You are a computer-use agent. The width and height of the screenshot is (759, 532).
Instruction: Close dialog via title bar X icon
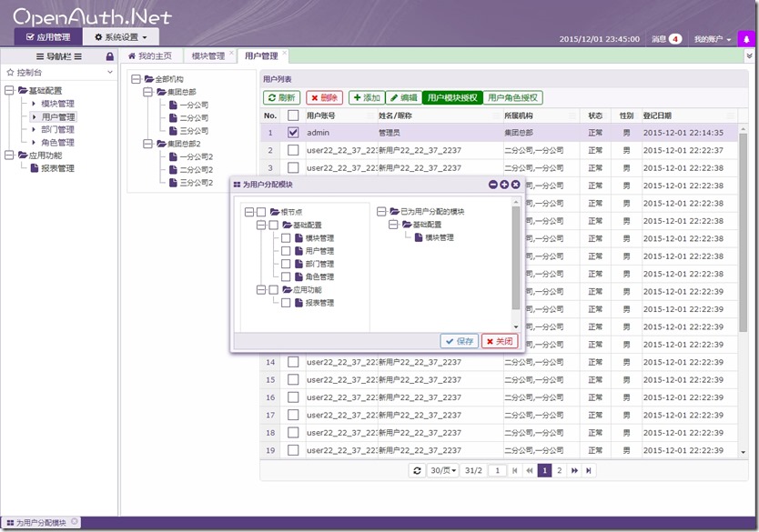(x=515, y=185)
